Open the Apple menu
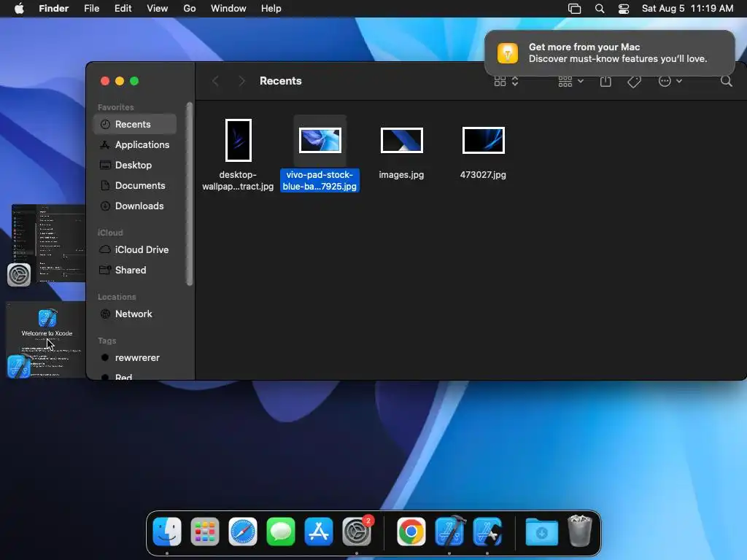Viewport: 747px width, 560px height. pos(19,9)
